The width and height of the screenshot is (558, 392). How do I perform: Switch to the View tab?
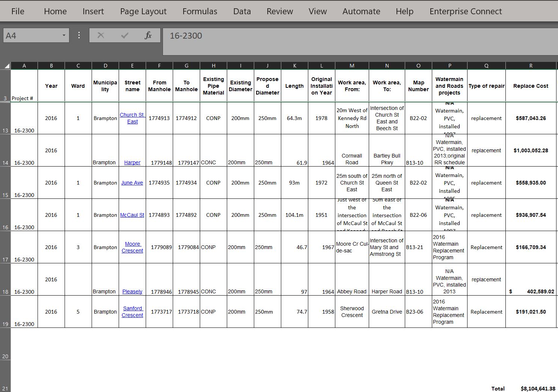tap(318, 11)
